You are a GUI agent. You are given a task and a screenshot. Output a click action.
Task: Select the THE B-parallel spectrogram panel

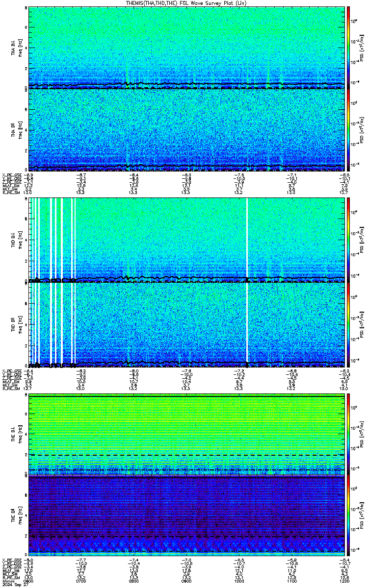point(187,515)
